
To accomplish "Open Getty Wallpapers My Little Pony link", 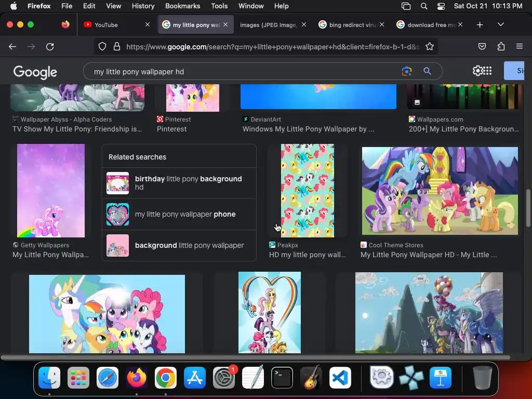I will tap(50, 255).
